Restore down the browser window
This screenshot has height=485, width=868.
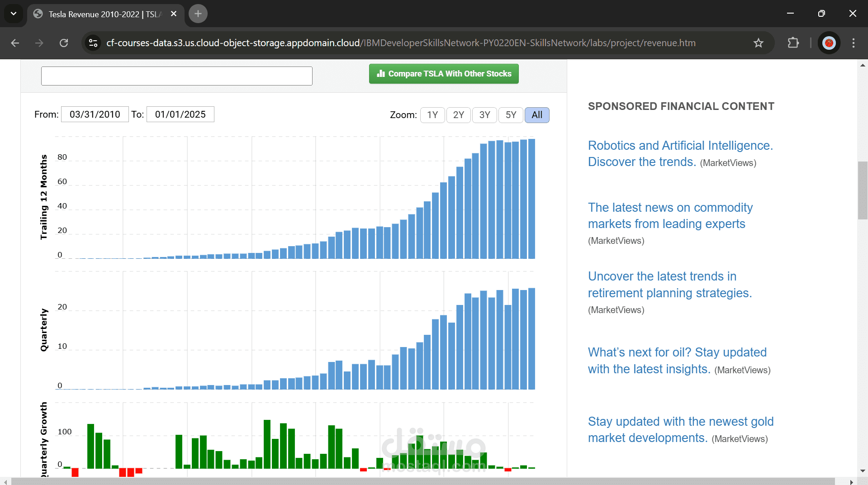pos(821,14)
